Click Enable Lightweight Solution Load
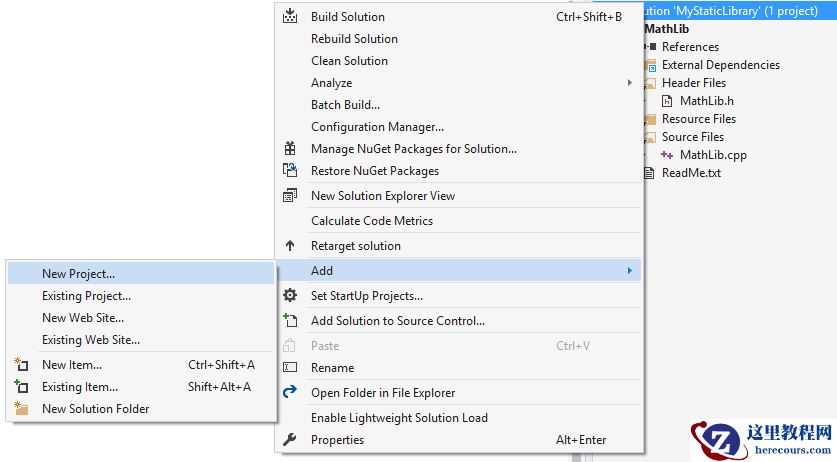837x462 pixels. click(x=399, y=417)
